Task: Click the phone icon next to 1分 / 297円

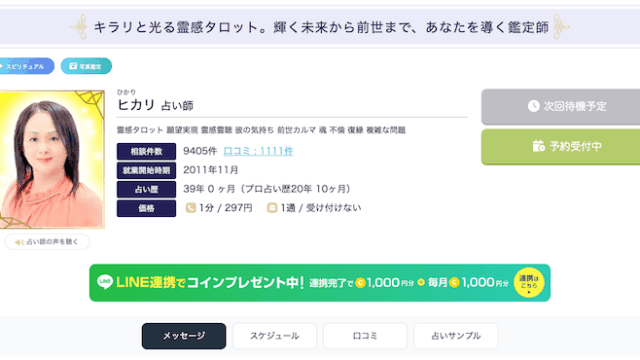Action: point(191,208)
